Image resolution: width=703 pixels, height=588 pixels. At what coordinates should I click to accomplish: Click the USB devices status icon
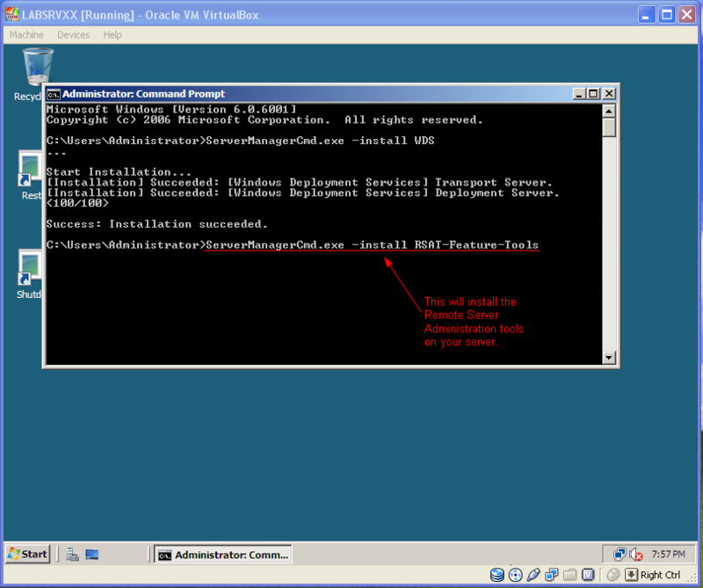click(533, 575)
